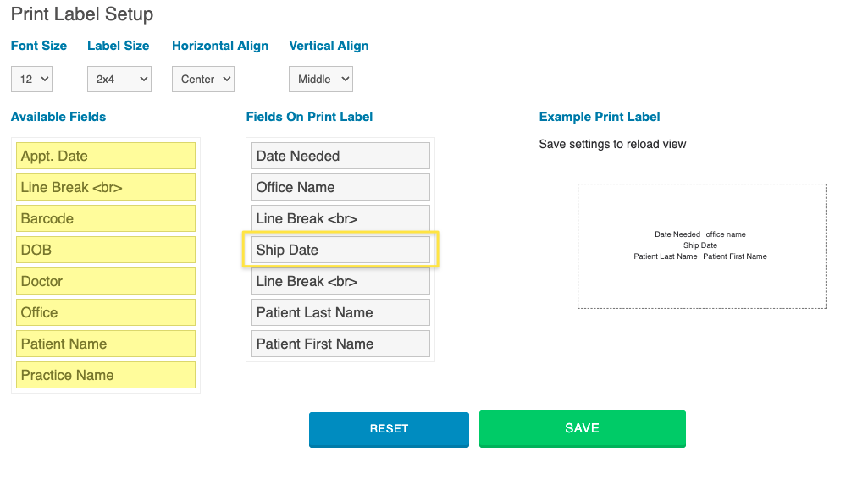868x479 pixels.
Task: Select the yellow Line Break available field
Action: pyautogui.click(x=106, y=187)
